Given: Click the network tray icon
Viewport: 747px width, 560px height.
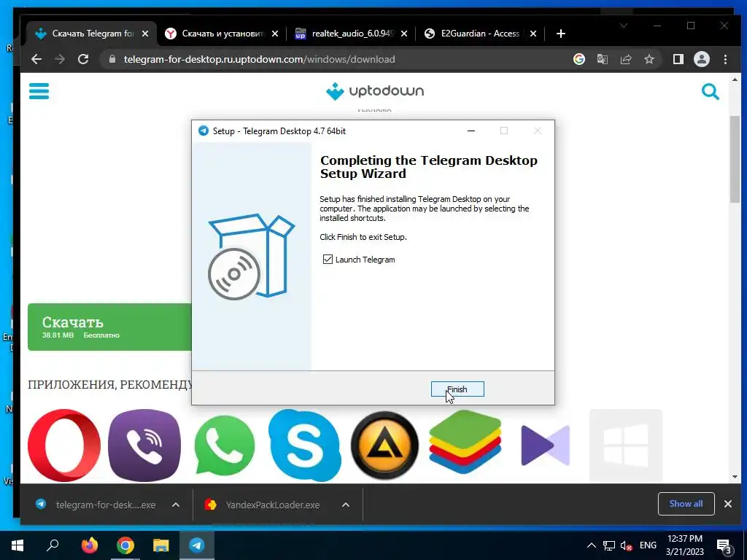Looking at the screenshot, I should coord(608,545).
